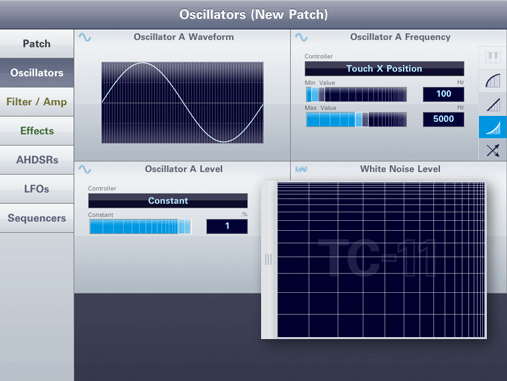Viewport: 507px width, 381px height.
Task: Toggle the invert crossed-arrows icon
Action: (x=493, y=150)
